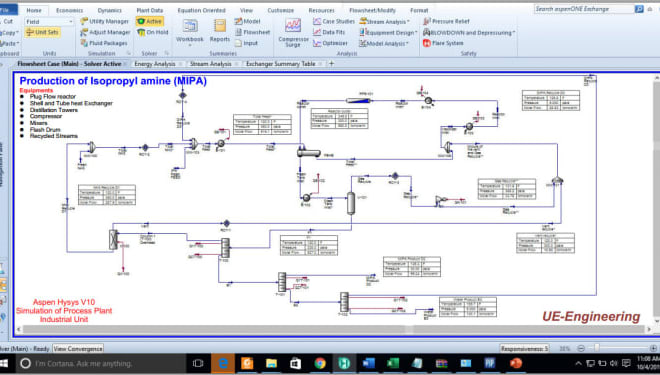Zoom out with the minus button
The height and width of the screenshot is (375, 660).
581,348
